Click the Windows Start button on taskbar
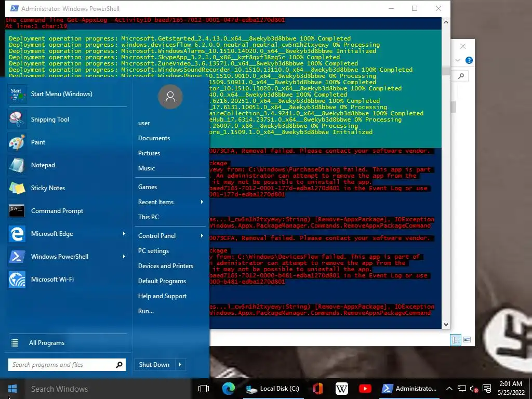This screenshot has width=532, height=399. [12, 389]
